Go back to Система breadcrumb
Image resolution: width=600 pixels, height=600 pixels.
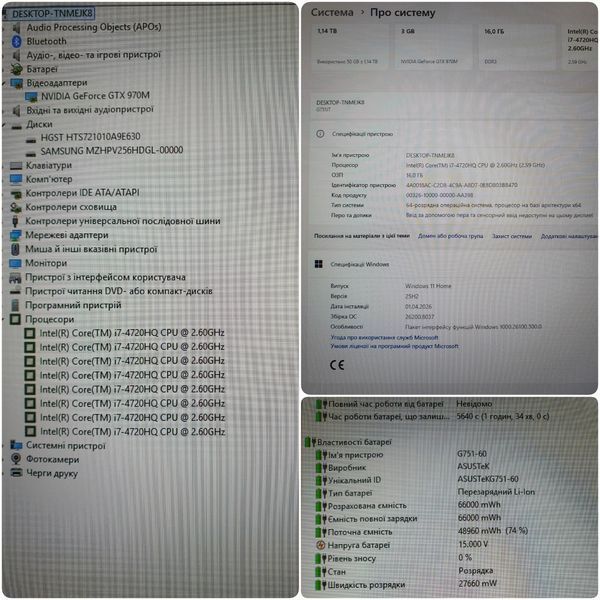(332, 13)
